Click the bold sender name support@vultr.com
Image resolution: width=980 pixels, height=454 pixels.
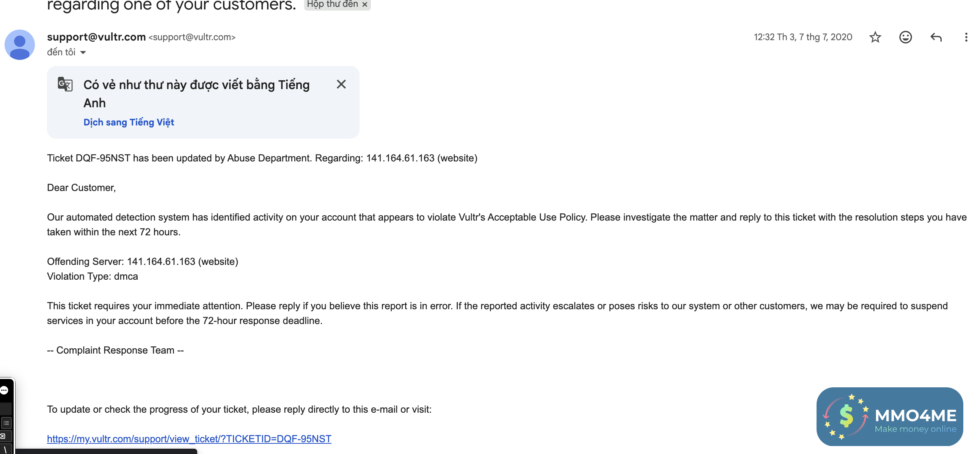tap(96, 37)
